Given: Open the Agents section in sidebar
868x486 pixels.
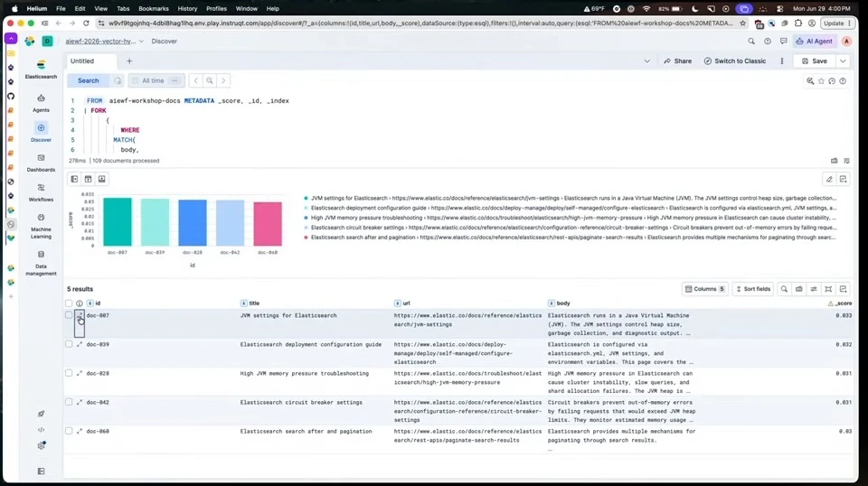Looking at the screenshot, I should click(41, 103).
